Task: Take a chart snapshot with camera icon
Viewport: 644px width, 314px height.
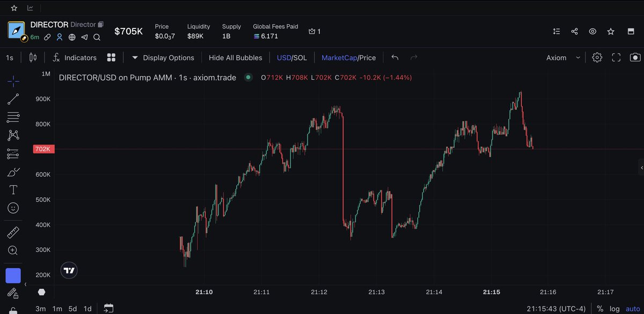Action: tap(635, 57)
